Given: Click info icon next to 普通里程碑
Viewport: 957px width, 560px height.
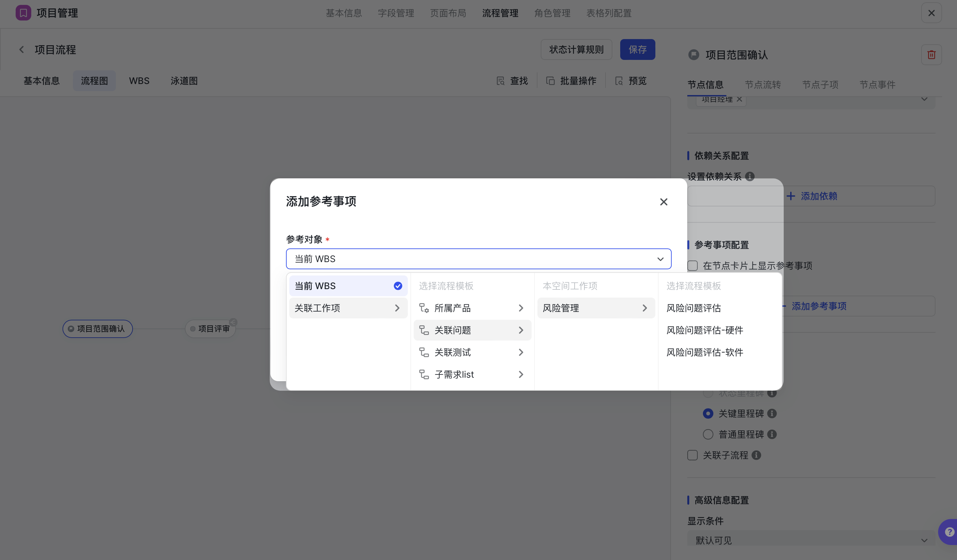Looking at the screenshot, I should pos(772,434).
